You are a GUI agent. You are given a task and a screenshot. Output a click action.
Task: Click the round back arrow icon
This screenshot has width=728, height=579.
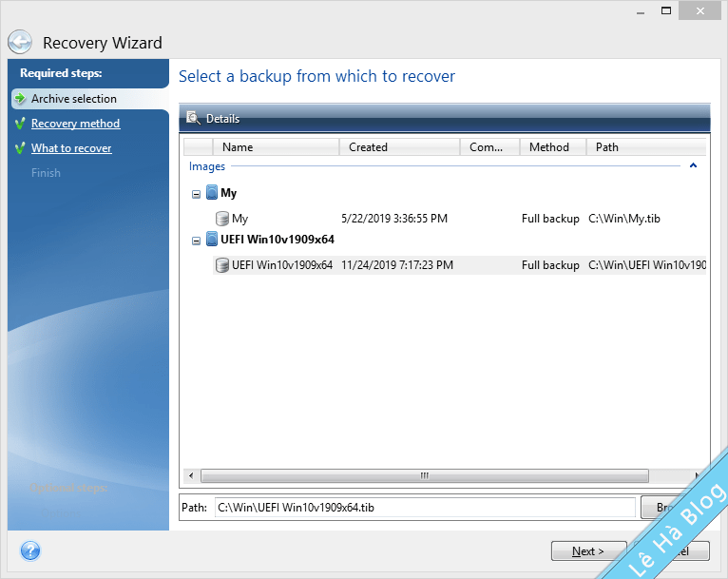click(20, 42)
